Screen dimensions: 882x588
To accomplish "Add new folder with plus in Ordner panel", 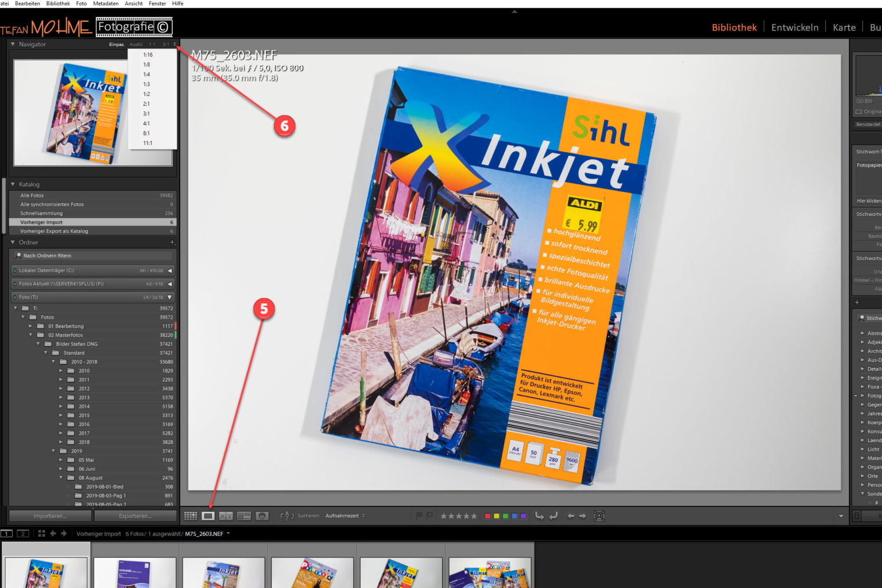I will pos(172,242).
